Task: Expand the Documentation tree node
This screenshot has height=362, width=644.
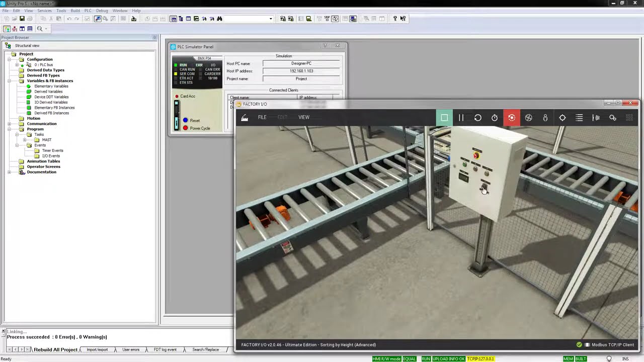Action: tap(9, 172)
